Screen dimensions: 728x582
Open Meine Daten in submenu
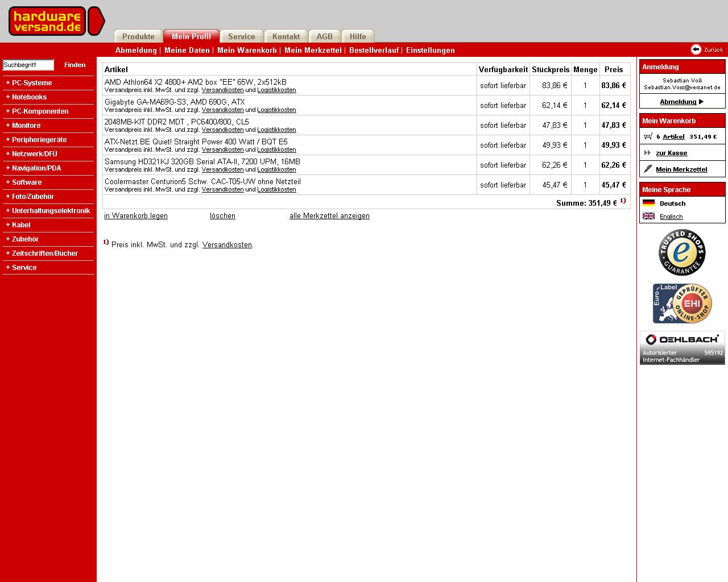click(x=187, y=50)
